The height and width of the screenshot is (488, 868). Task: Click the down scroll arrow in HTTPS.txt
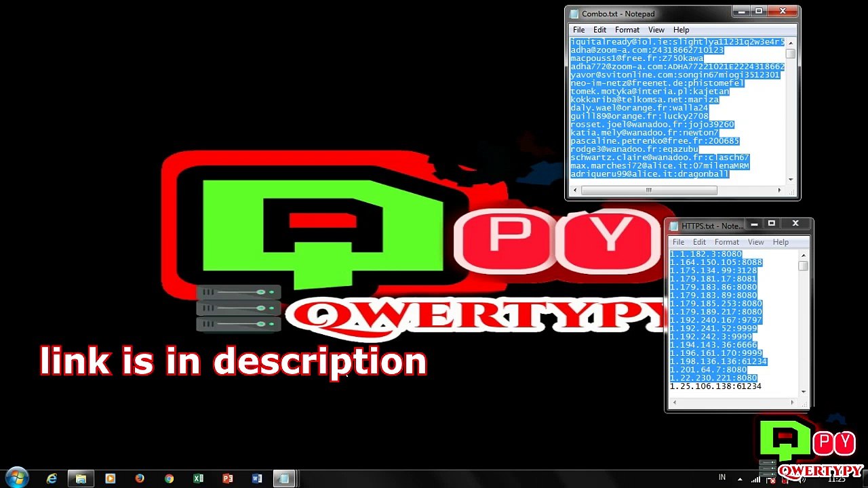pos(804,392)
